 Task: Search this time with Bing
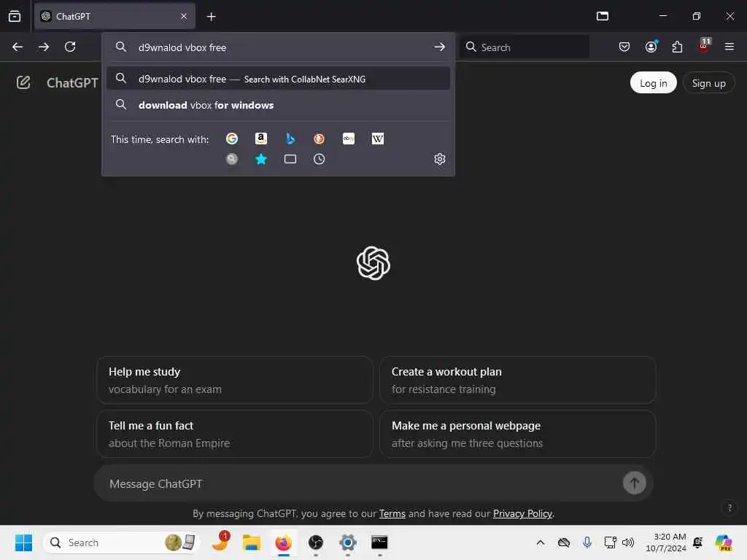pos(290,139)
